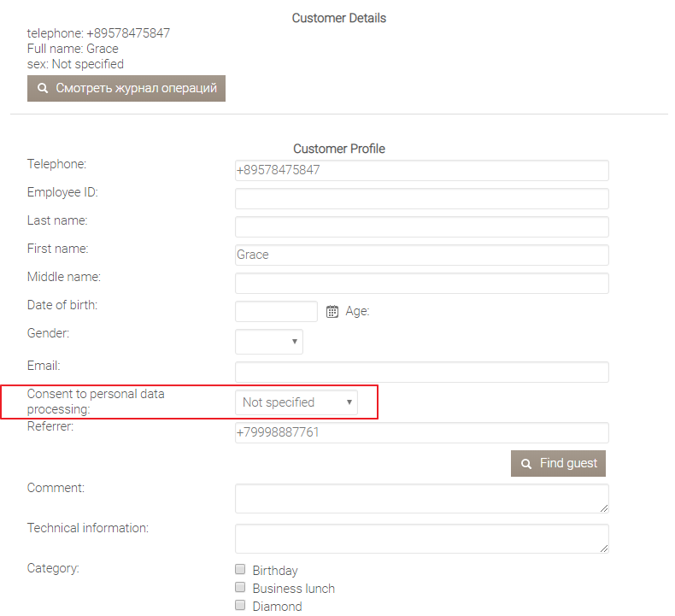Click the Смотреть журнал операций button

point(126,88)
